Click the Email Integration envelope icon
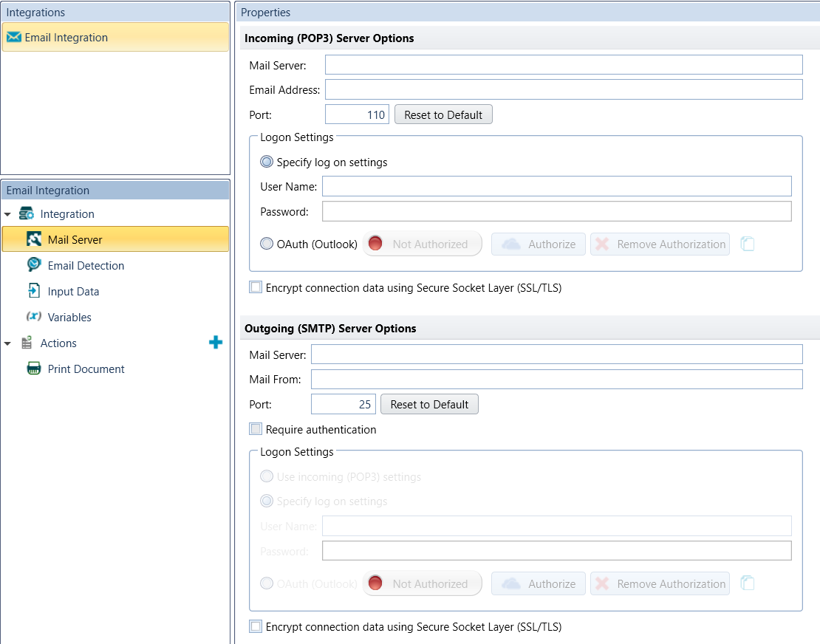This screenshot has height=644, width=820. [14, 37]
